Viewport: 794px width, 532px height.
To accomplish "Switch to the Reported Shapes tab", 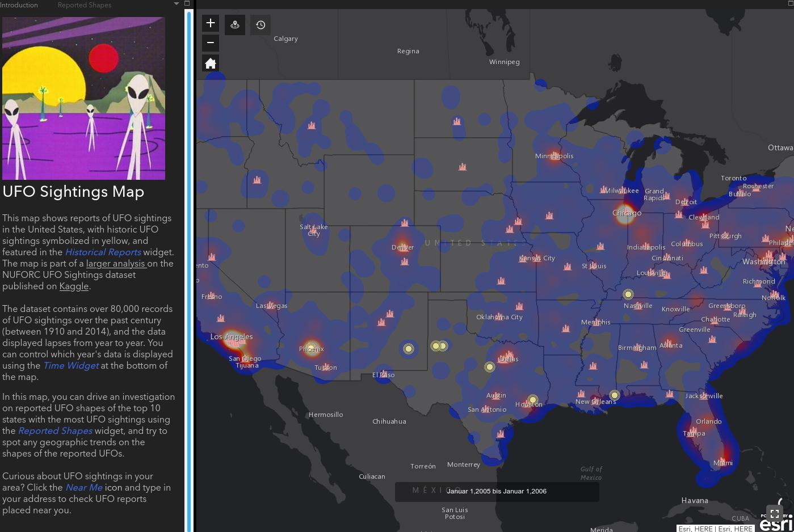I will click(x=85, y=5).
